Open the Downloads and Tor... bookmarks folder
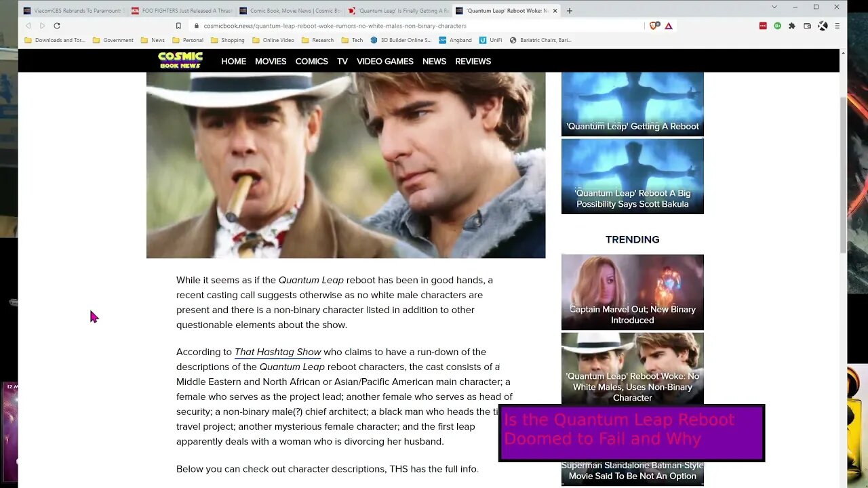This screenshot has height=488, width=868. point(55,40)
